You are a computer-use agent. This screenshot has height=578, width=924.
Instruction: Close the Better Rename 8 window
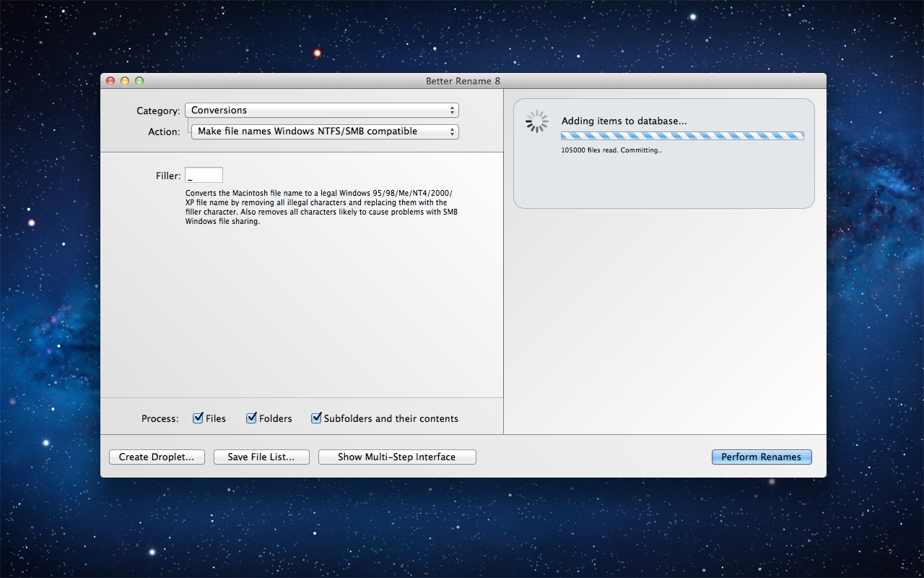pos(110,81)
